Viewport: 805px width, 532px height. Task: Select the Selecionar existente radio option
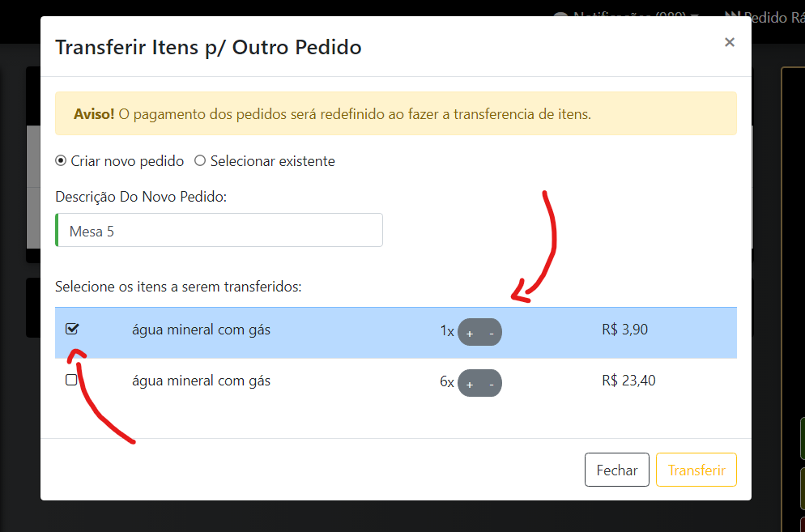pyautogui.click(x=200, y=161)
